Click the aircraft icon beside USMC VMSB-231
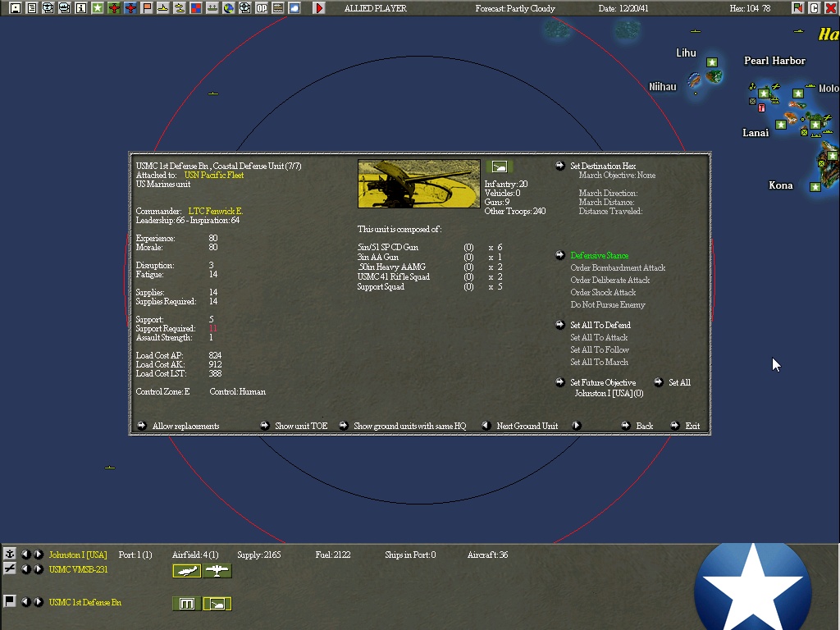The image size is (840, 630). pyautogui.click(x=9, y=568)
